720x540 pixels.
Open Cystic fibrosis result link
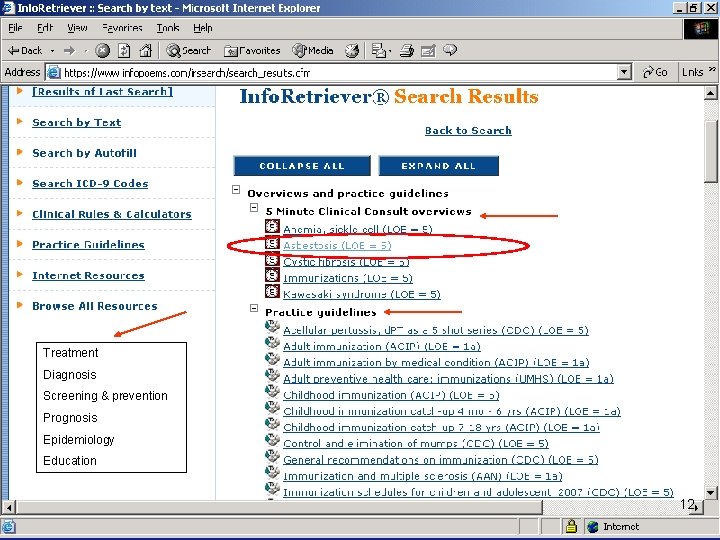(x=346, y=262)
